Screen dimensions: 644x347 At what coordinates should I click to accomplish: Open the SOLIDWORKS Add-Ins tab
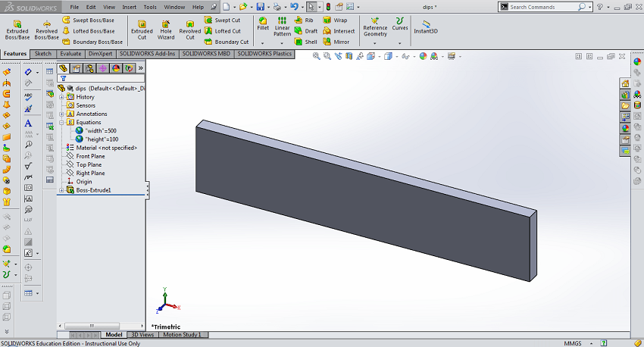tap(148, 54)
